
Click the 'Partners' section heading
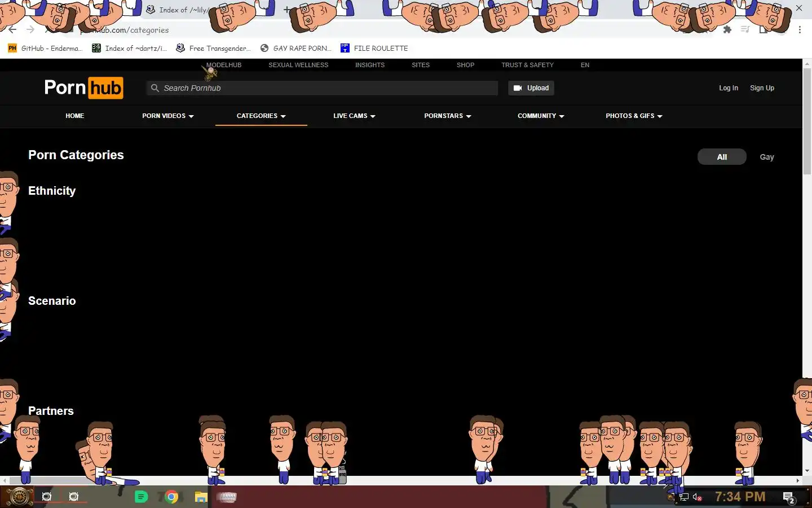point(51,411)
